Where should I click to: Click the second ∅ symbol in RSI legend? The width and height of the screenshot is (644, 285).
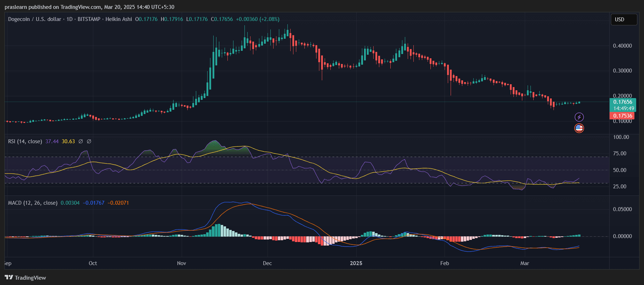coord(89,141)
